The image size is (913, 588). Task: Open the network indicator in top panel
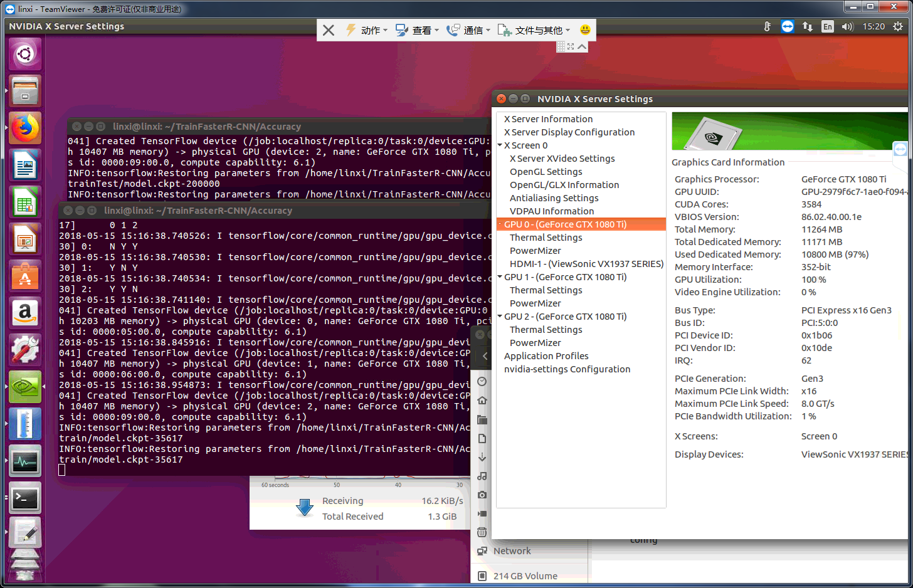(808, 26)
